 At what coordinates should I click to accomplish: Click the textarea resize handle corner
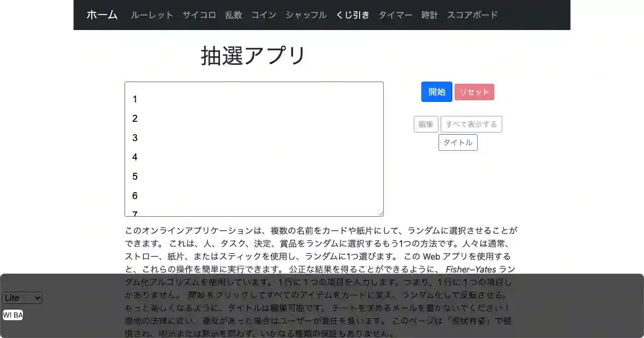[x=380, y=214]
